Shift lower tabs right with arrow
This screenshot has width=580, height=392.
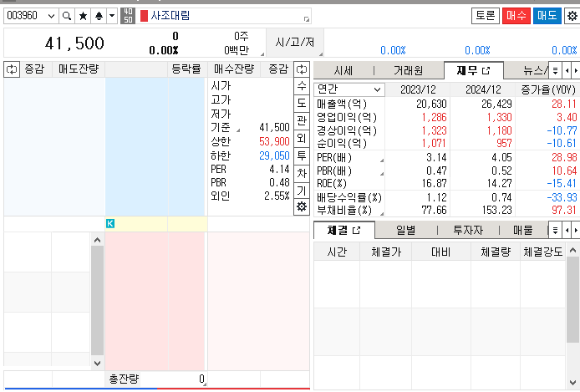click(x=576, y=231)
